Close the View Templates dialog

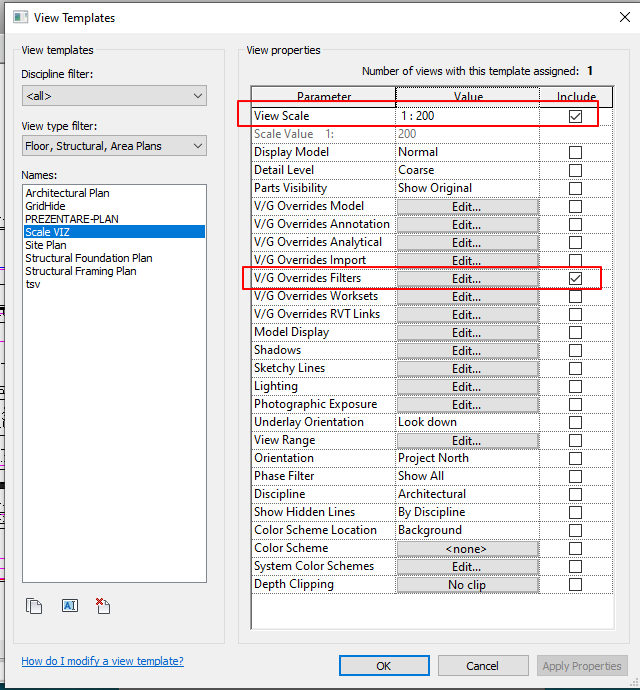click(x=625, y=17)
